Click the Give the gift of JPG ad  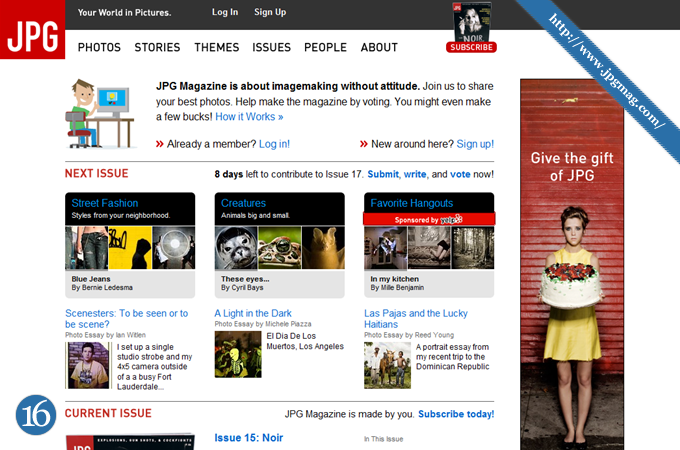click(x=572, y=264)
